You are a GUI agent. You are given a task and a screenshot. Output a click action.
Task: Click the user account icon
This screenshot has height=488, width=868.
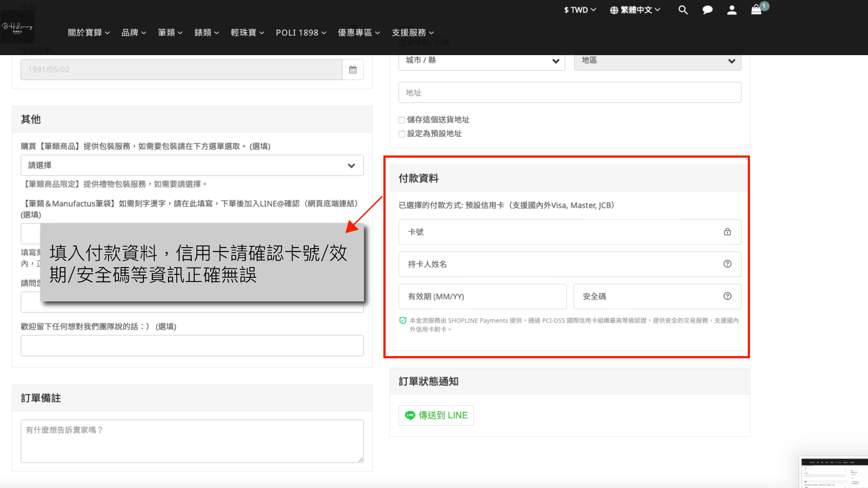click(732, 10)
